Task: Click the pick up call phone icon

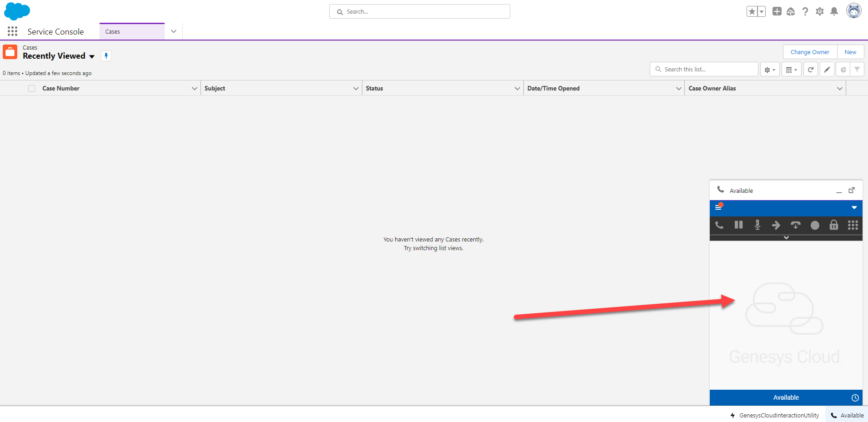Action: click(719, 225)
